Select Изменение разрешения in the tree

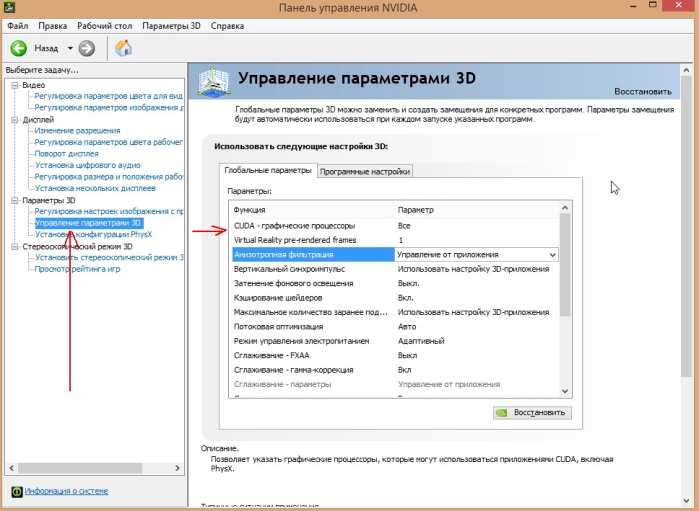[x=78, y=131]
